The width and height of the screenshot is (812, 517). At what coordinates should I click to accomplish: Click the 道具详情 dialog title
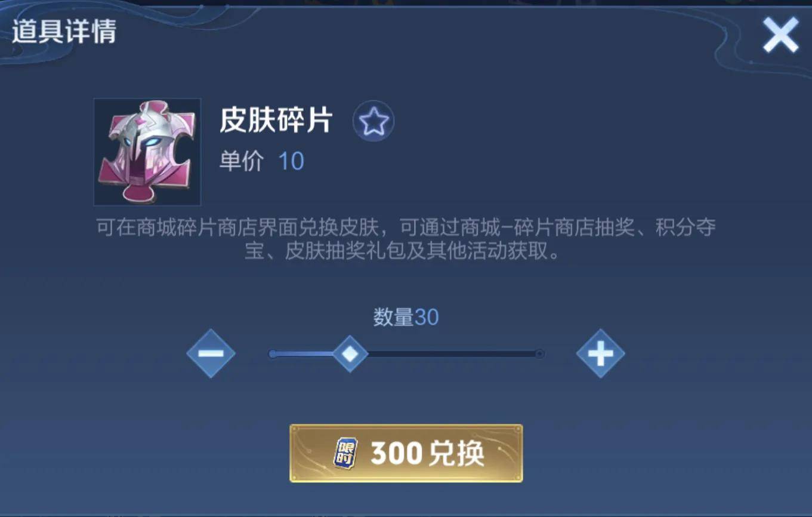(x=64, y=32)
